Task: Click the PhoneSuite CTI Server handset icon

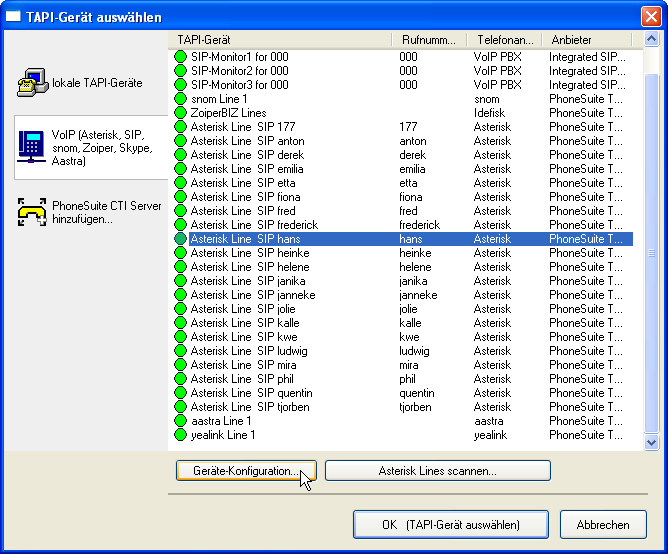Action: [x=33, y=211]
